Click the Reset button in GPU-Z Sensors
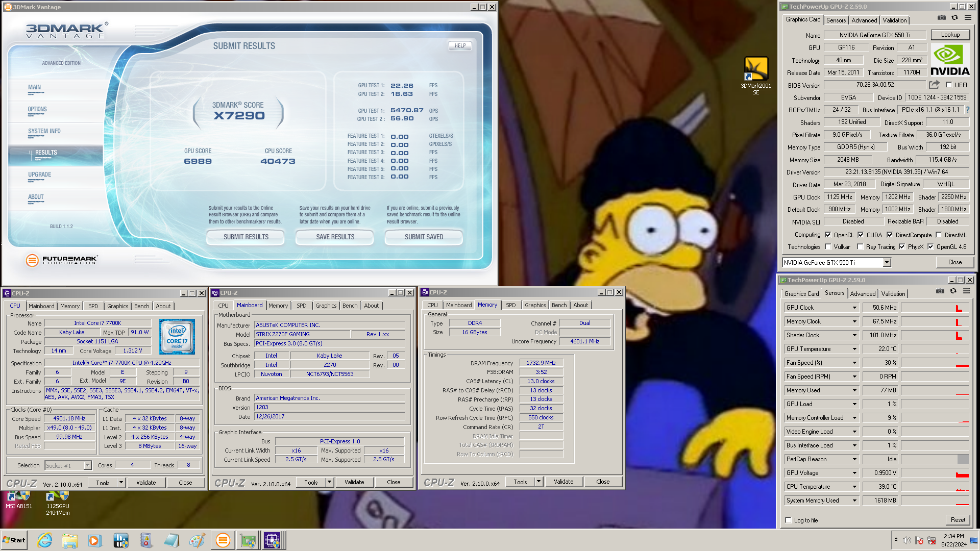Viewport: 980px width, 551px height. 958,520
